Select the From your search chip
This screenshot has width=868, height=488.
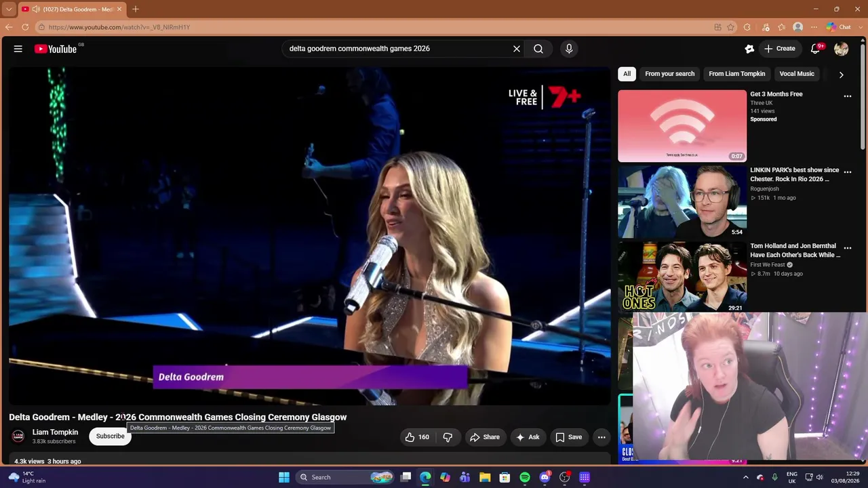pos(670,74)
